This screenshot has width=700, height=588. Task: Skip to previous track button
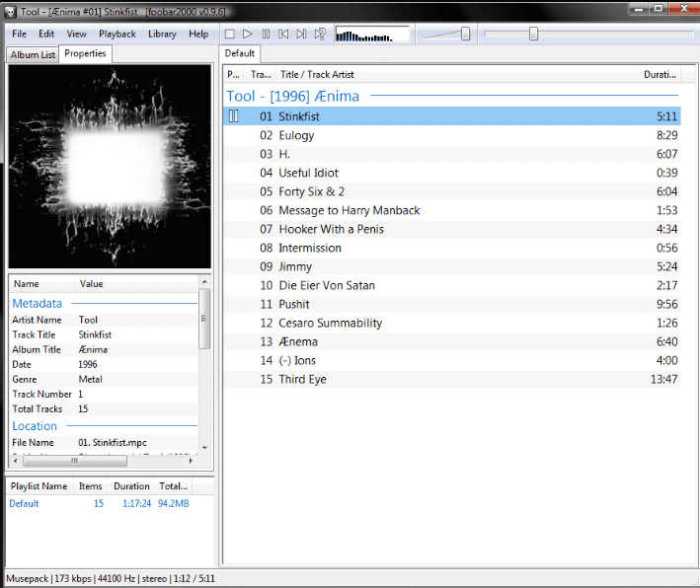[x=283, y=34]
